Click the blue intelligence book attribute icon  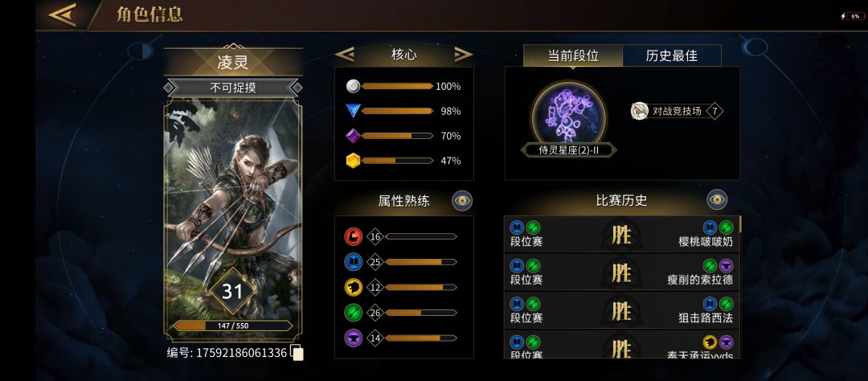(x=353, y=262)
